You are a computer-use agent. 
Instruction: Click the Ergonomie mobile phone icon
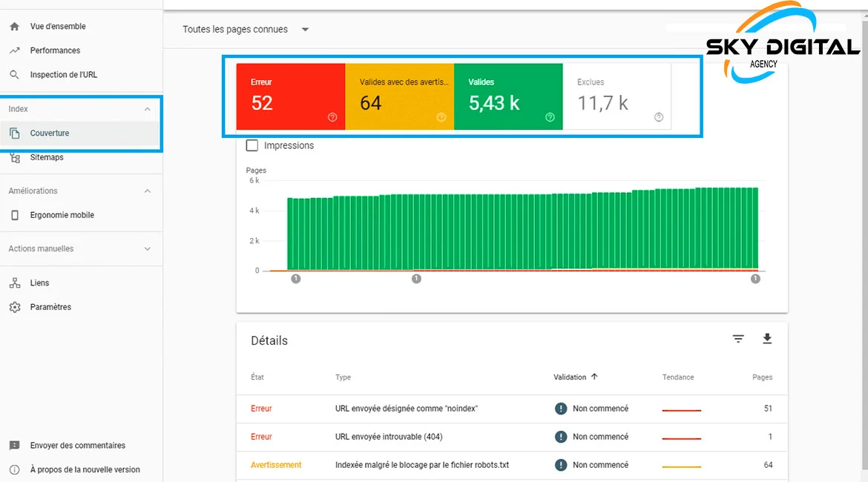coord(15,215)
